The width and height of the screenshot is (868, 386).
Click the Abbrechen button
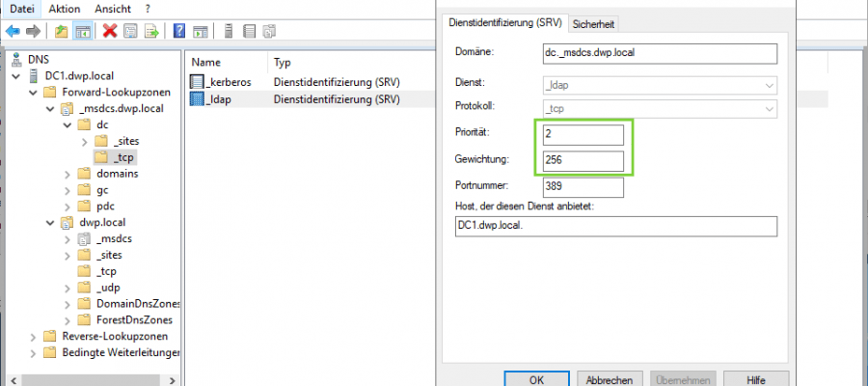click(x=609, y=379)
